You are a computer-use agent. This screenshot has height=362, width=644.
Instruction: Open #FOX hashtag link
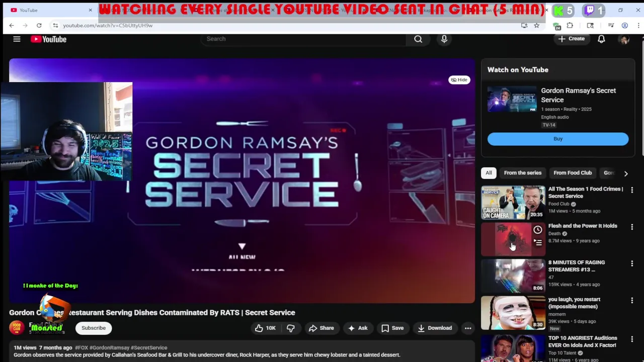(81, 347)
